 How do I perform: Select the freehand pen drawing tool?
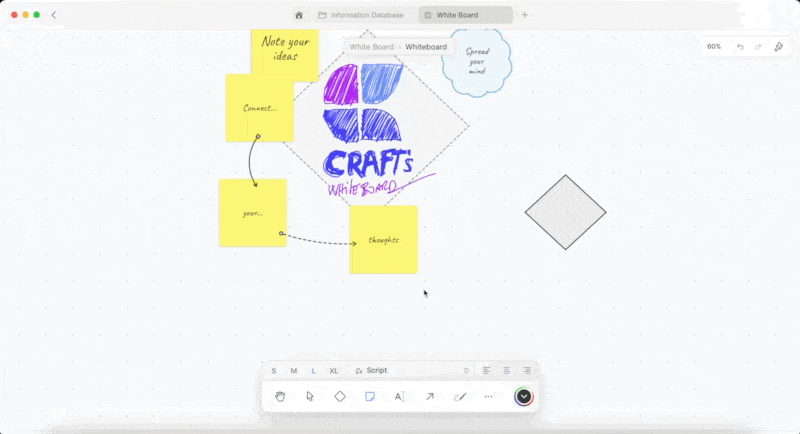point(460,396)
